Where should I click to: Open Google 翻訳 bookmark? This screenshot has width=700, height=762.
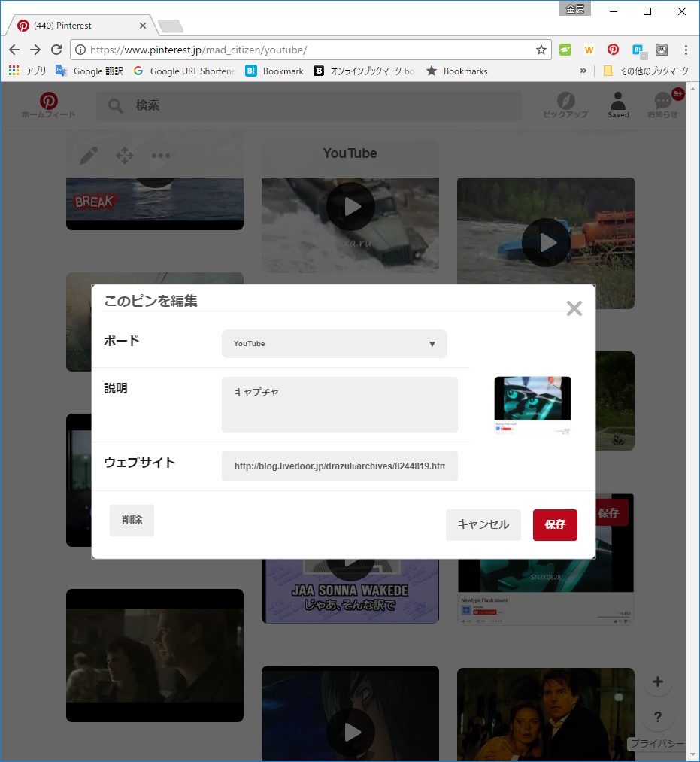tap(89, 71)
